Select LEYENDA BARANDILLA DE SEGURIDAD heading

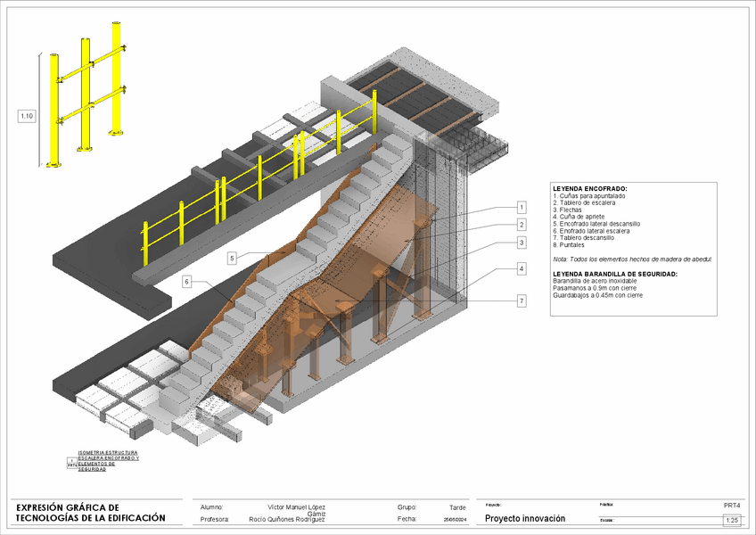(x=615, y=273)
